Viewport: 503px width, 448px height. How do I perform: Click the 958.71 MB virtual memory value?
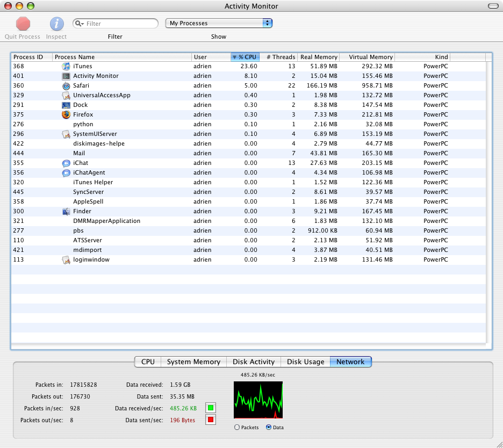click(377, 85)
